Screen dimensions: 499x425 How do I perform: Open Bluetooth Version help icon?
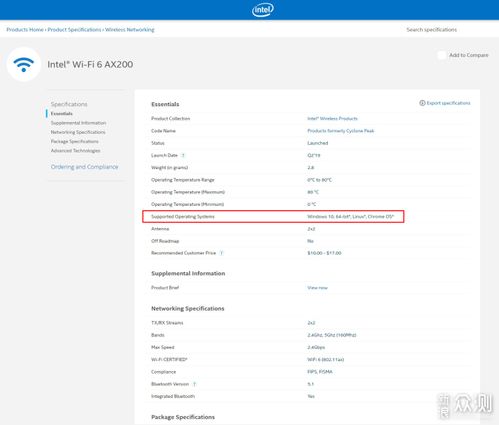coord(194,384)
